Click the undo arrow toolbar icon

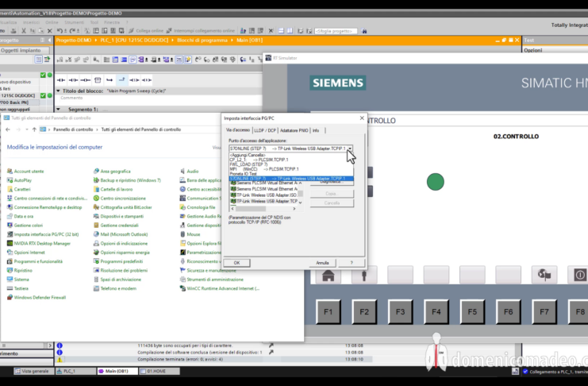coord(60,31)
